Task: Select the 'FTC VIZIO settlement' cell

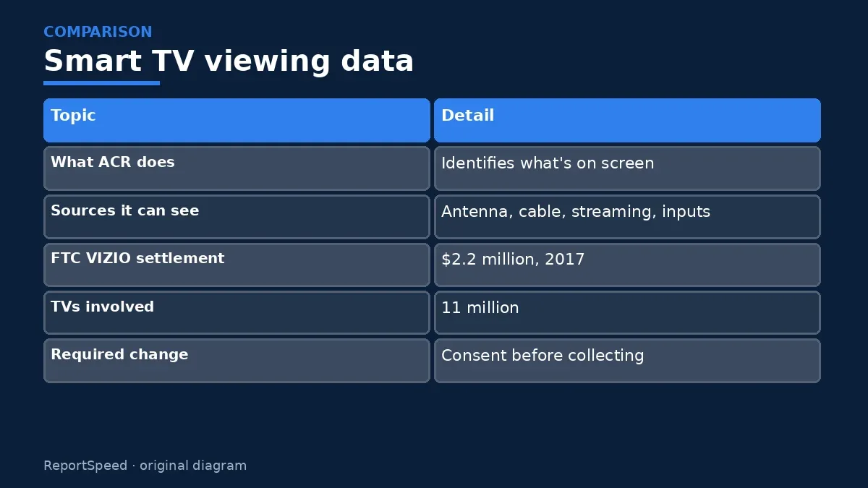Action: tap(237, 265)
